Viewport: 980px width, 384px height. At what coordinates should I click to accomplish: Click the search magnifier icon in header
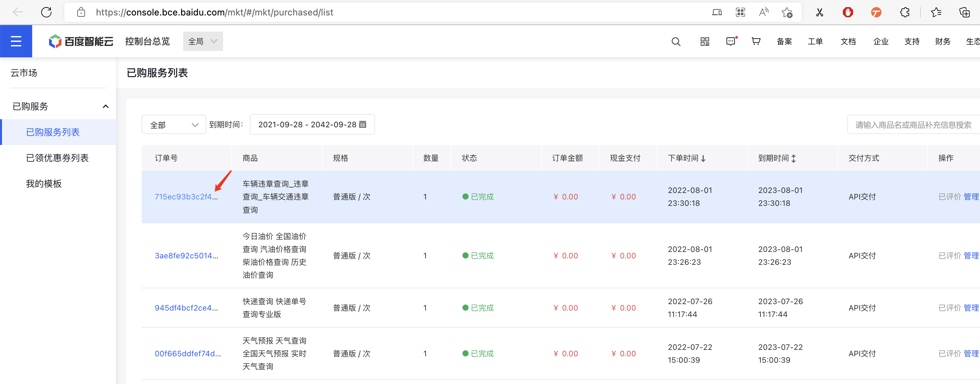[x=676, y=42]
